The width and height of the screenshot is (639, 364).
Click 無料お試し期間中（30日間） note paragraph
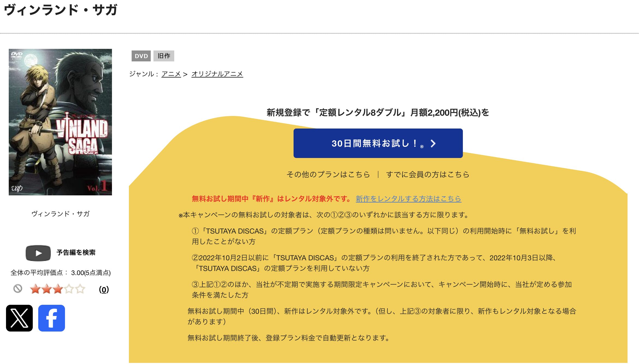[x=382, y=317]
